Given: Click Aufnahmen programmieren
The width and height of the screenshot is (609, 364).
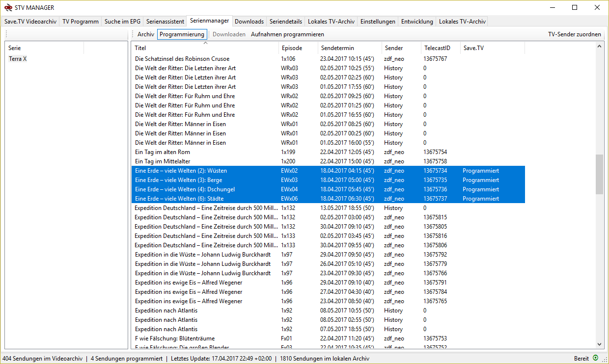Looking at the screenshot, I should pos(287,34).
